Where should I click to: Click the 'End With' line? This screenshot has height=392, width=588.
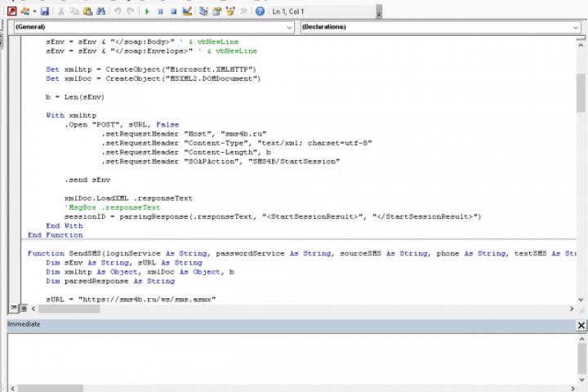[65, 226]
